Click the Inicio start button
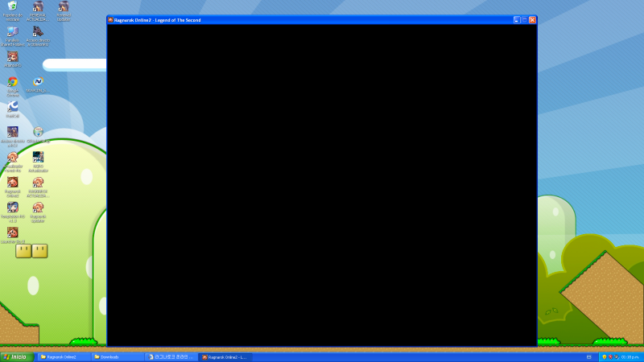The width and height of the screenshot is (644, 362). (17, 357)
